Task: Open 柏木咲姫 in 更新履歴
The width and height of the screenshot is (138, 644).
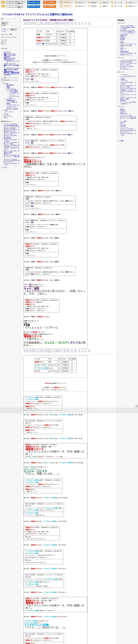Action: coord(123,38)
